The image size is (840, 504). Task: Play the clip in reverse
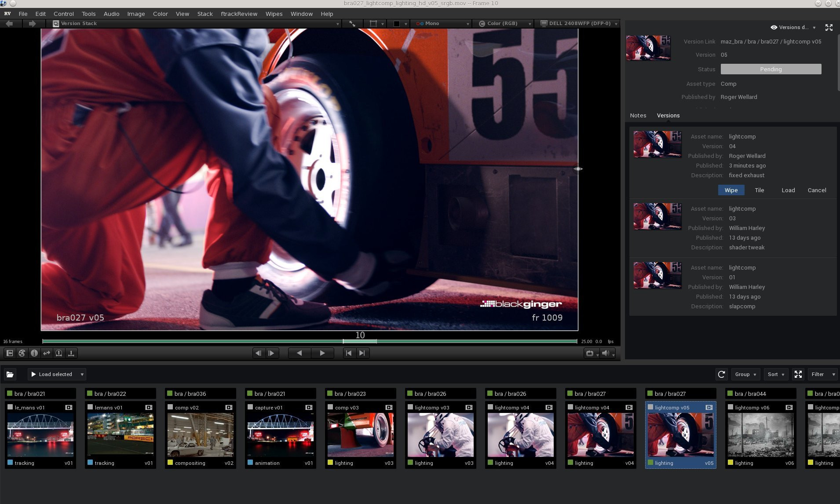click(x=299, y=353)
